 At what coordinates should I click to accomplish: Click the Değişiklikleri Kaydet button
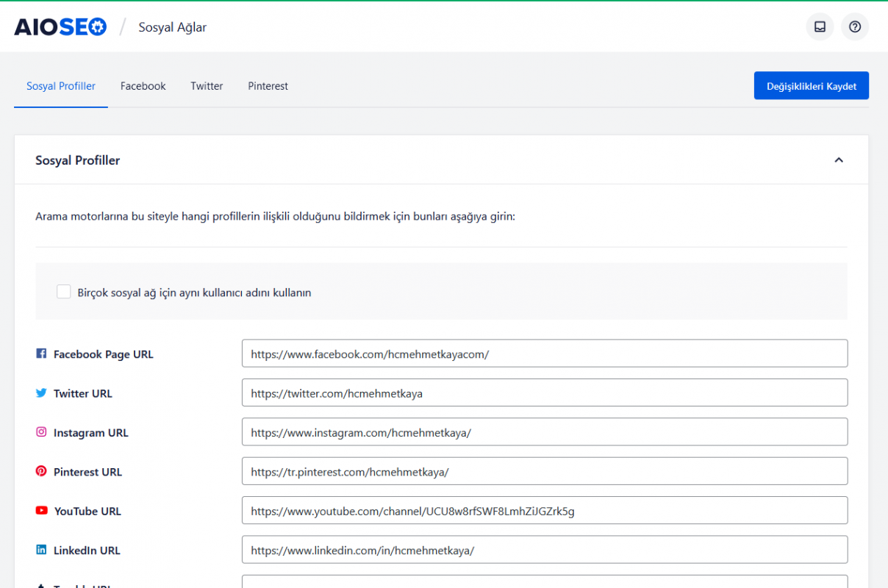[x=811, y=85]
